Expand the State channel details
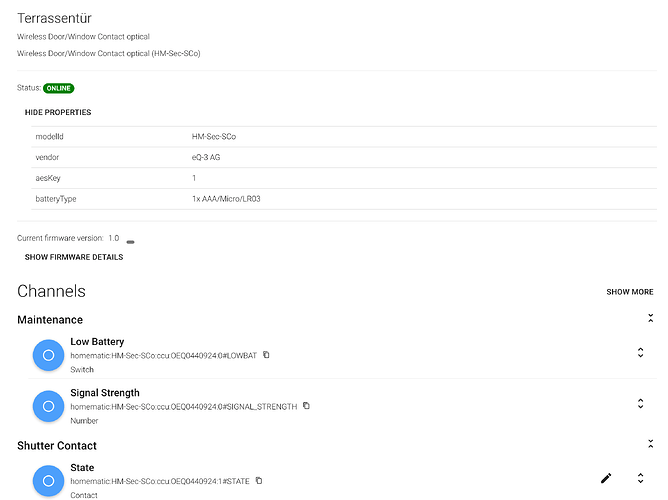 tap(640, 479)
